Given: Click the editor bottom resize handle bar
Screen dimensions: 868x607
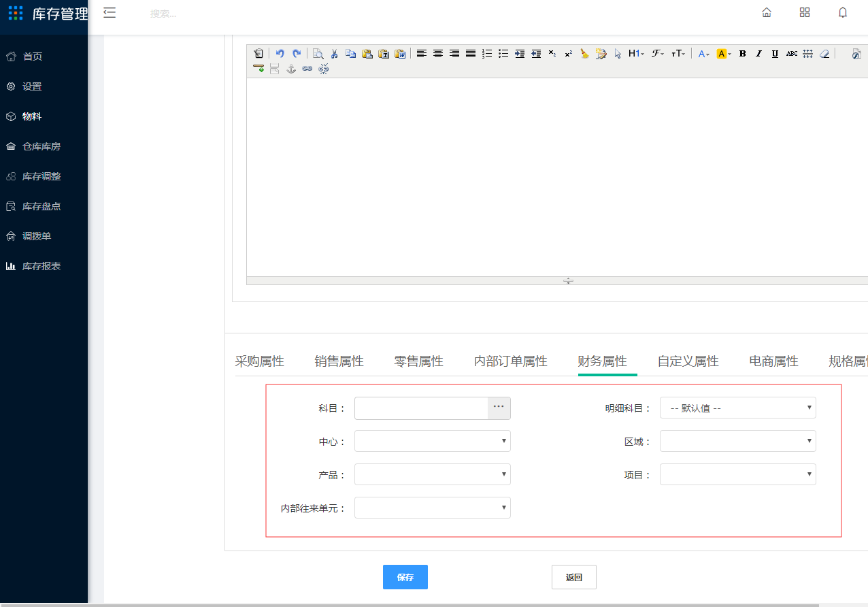Looking at the screenshot, I should (557, 280).
